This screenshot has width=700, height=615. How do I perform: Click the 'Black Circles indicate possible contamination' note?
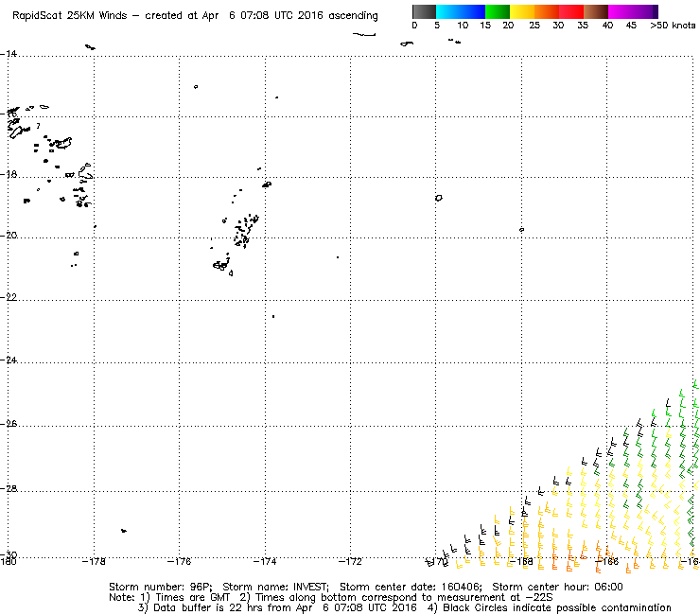click(557, 607)
